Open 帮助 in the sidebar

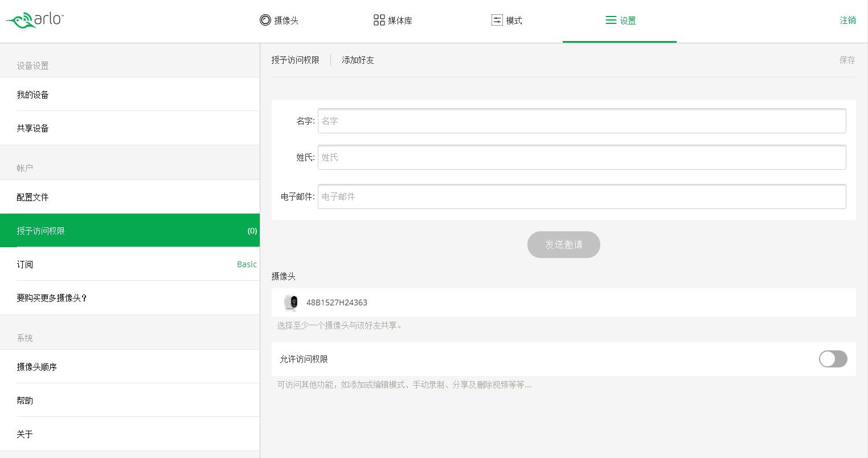(130, 400)
